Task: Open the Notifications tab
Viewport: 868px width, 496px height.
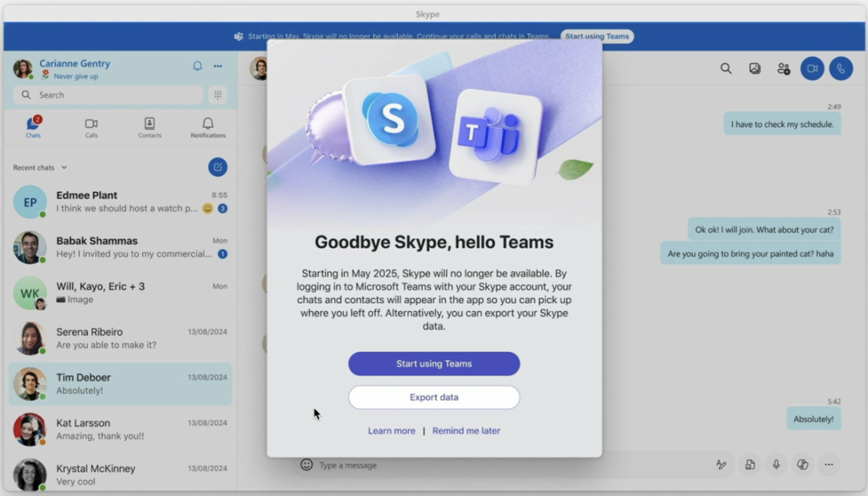Action: click(x=208, y=127)
